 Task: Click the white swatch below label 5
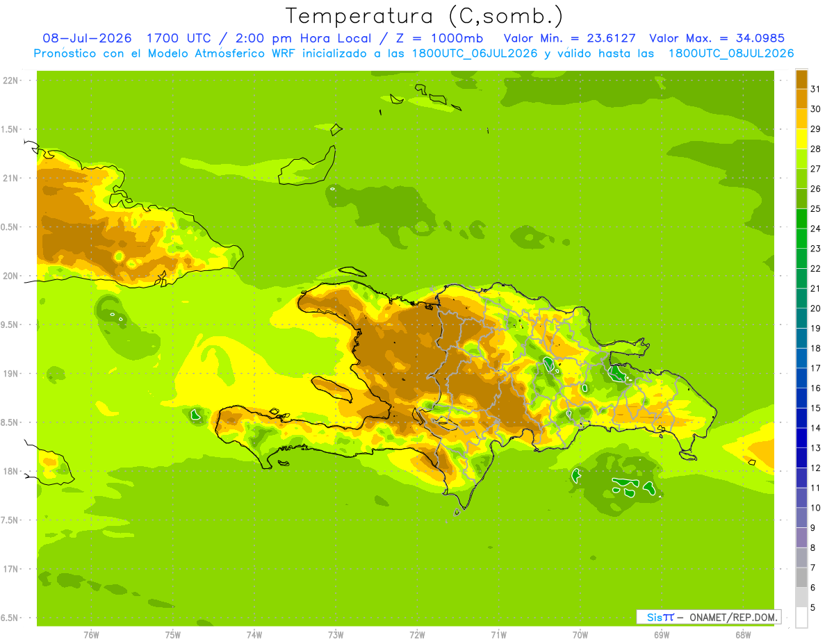[x=801, y=618]
